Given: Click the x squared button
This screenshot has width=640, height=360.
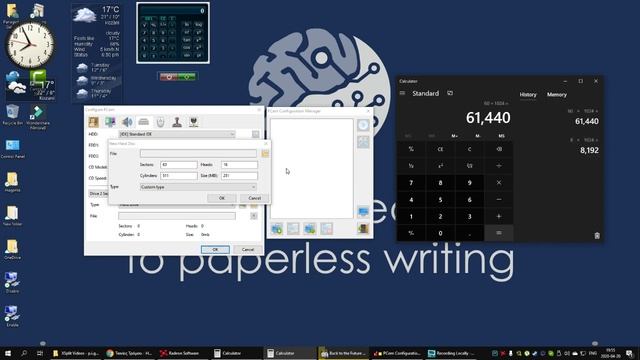Looking at the screenshot, I should click(x=440, y=166).
